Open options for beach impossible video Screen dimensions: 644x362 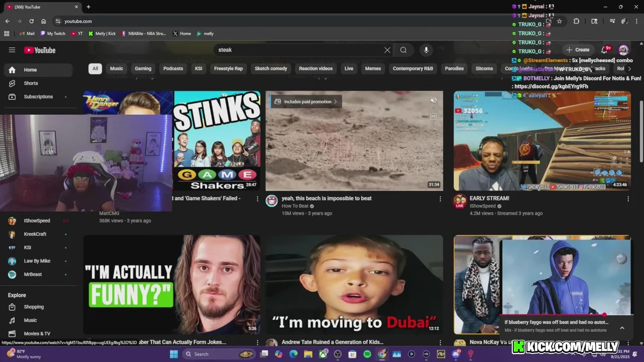pyautogui.click(x=440, y=199)
